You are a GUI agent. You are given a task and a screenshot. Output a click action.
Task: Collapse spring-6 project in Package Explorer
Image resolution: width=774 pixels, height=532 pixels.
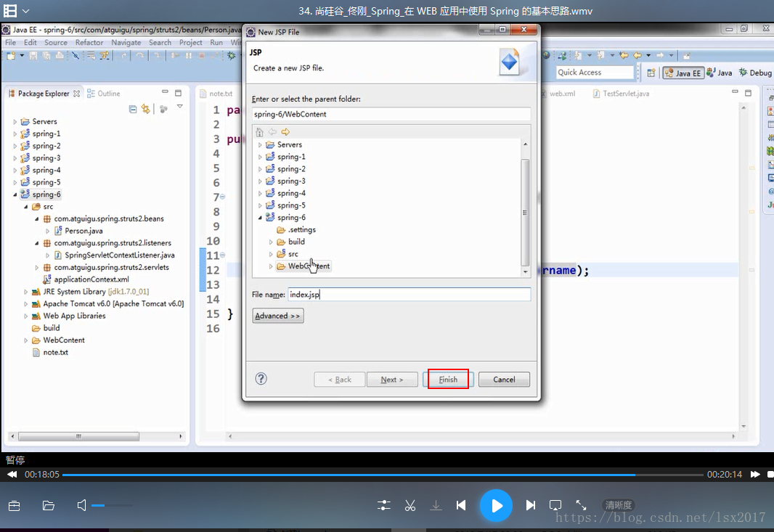coord(15,195)
